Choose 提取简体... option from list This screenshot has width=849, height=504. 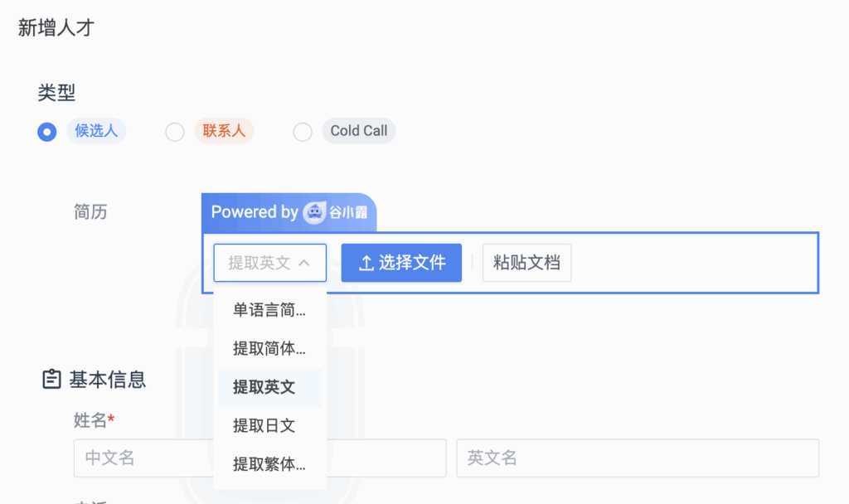click(x=269, y=349)
